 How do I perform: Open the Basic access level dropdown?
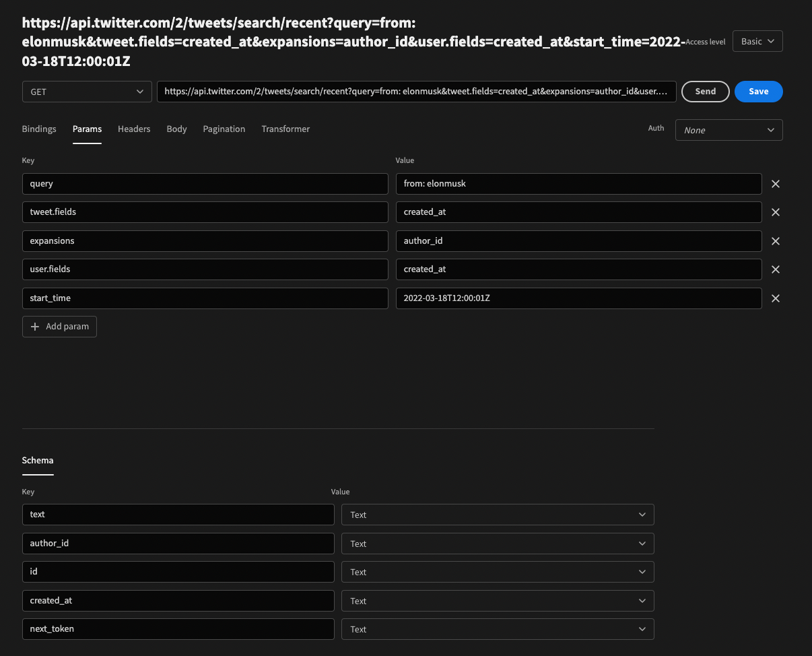click(757, 41)
